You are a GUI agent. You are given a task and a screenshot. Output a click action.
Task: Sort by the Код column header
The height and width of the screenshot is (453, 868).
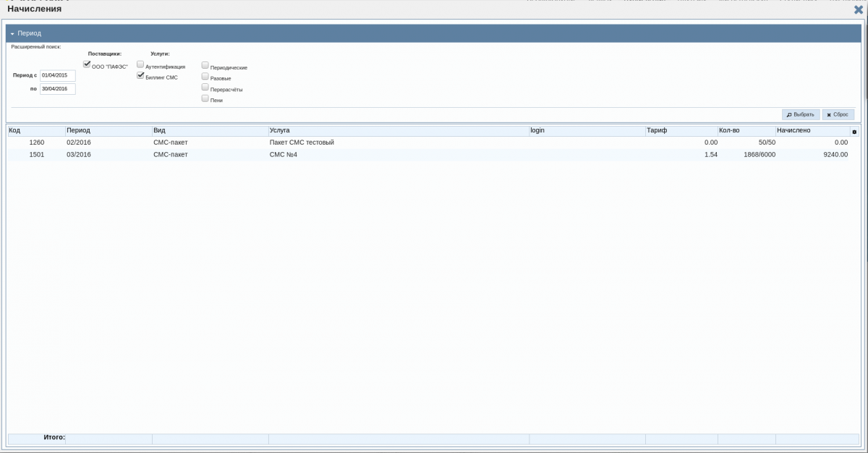click(36, 131)
